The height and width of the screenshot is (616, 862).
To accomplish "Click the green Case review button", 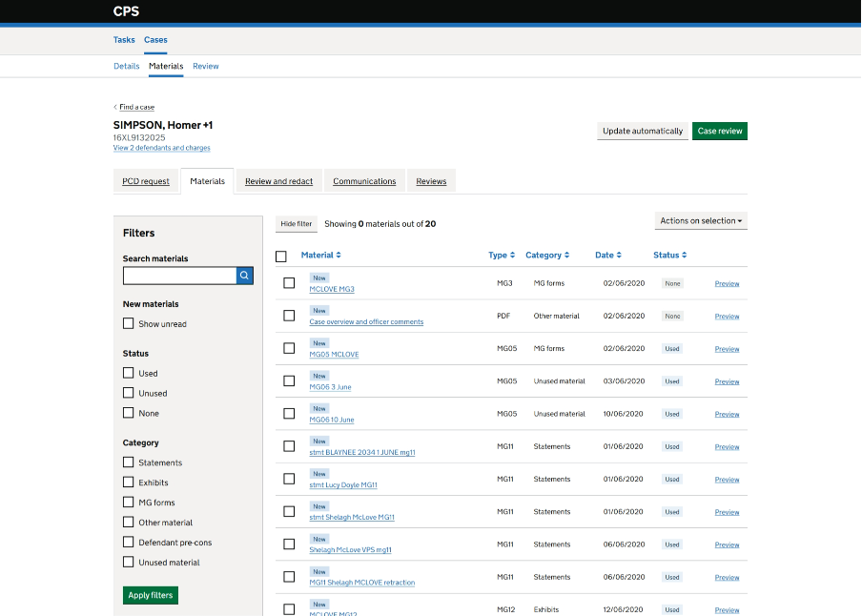I will click(720, 131).
